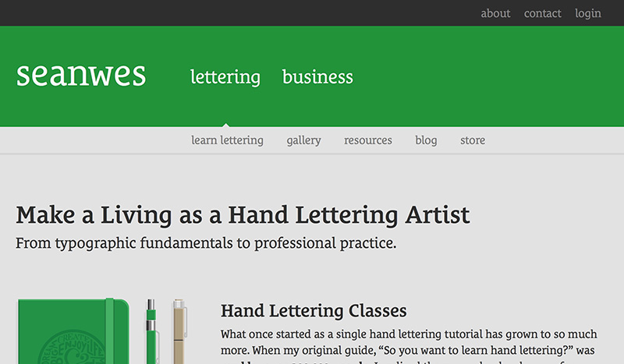Click the green notebook illustration
The width and height of the screenshot is (624, 364).
(x=73, y=331)
